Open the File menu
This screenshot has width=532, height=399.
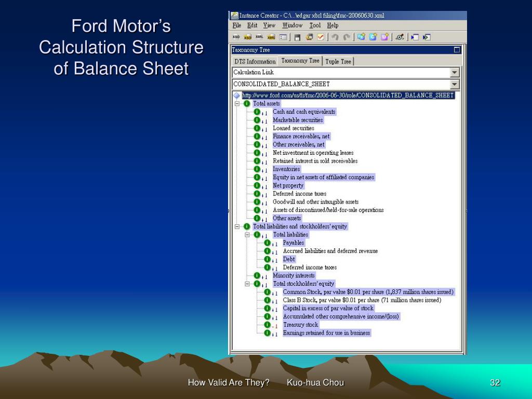237,25
